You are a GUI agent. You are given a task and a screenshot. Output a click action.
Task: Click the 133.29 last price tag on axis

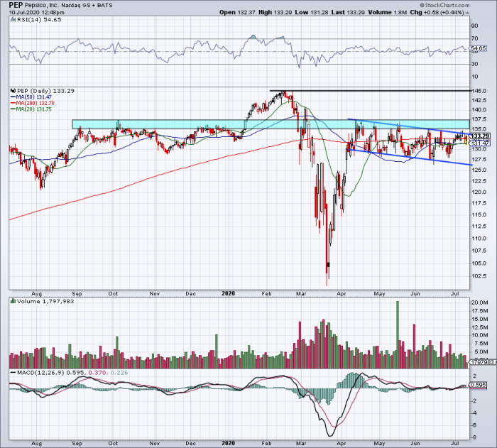tap(480, 136)
